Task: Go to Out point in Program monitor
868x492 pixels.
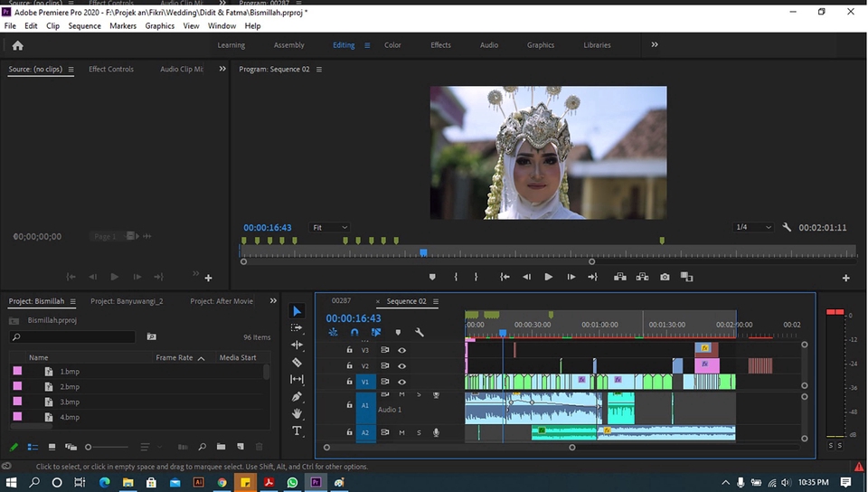Action: pos(592,277)
